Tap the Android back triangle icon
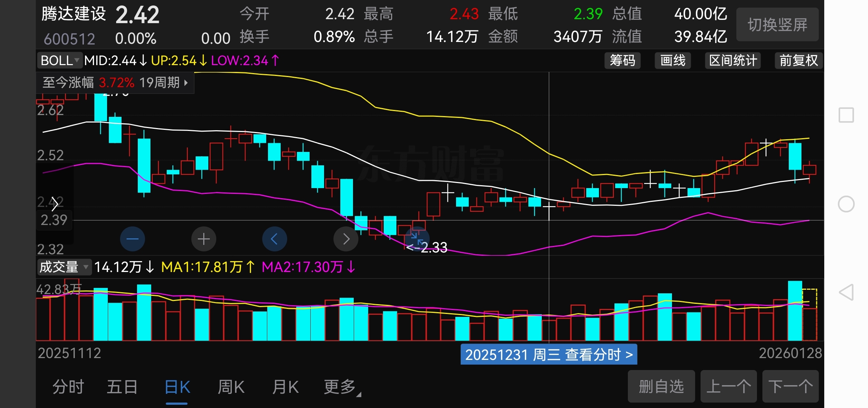 pos(846,292)
